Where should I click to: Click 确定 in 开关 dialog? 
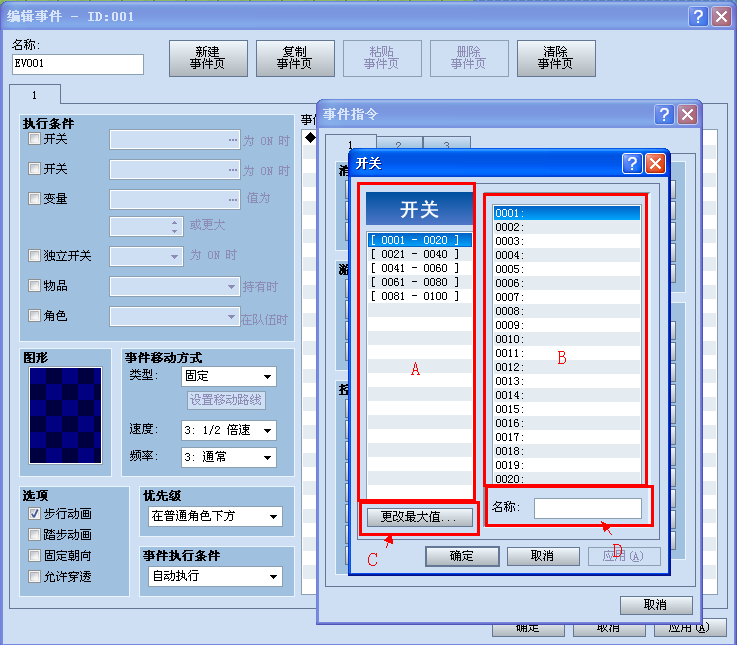tap(462, 556)
